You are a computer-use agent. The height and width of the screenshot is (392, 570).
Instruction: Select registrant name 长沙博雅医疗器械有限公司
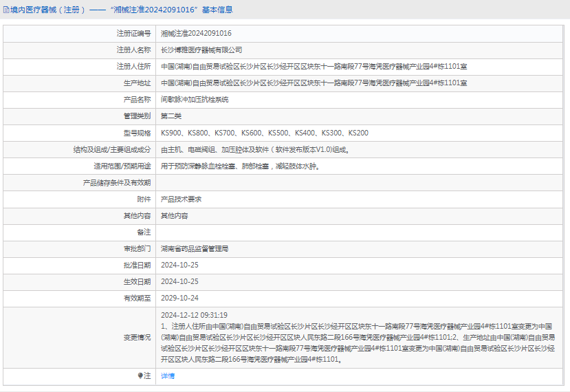tap(201, 50)
